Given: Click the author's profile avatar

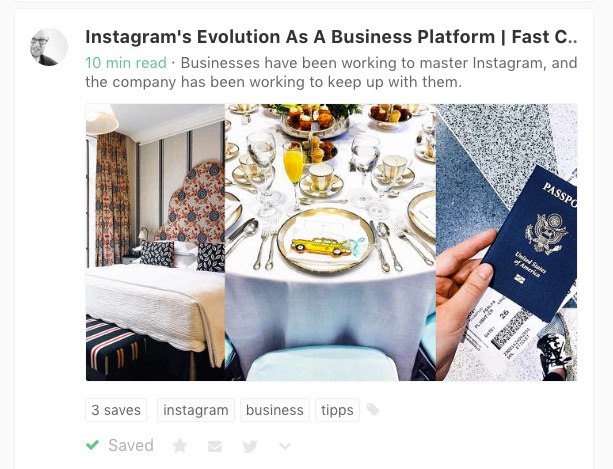Looking at the screenshot, I should (49, 46).
